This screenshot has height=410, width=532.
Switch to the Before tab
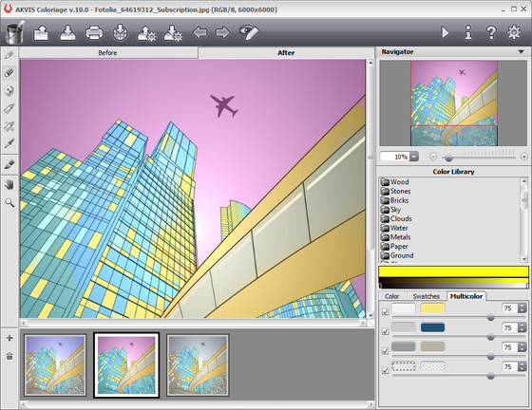pos(108,53)
